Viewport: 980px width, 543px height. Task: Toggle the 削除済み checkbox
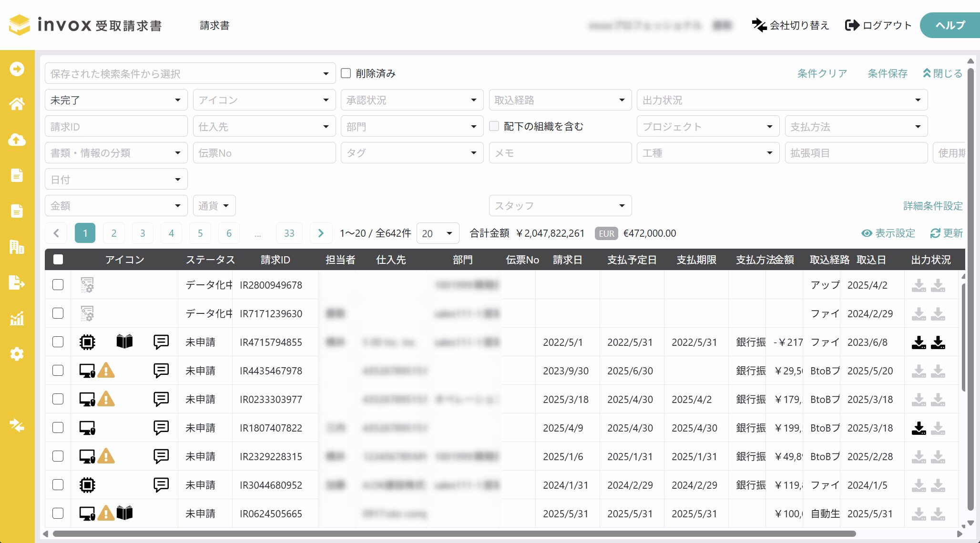[x=346, y=73]
